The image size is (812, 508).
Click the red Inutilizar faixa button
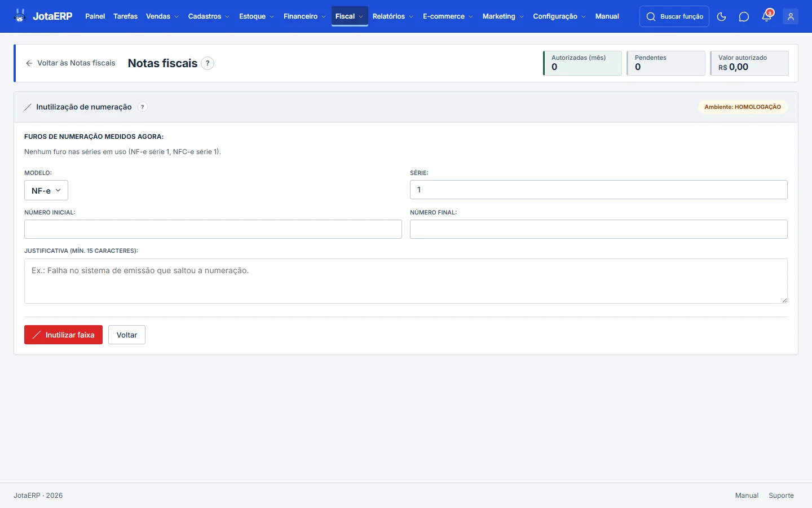[63, 335]
